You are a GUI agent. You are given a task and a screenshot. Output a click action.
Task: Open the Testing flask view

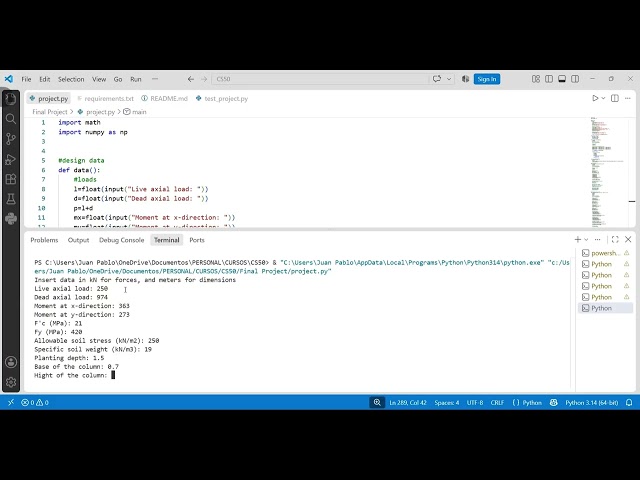tap(11, 199)
